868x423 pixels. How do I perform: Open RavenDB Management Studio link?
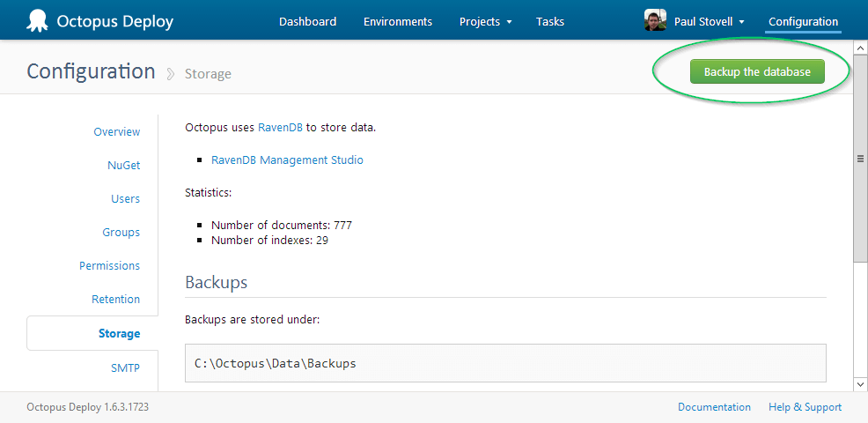[287, 160]
